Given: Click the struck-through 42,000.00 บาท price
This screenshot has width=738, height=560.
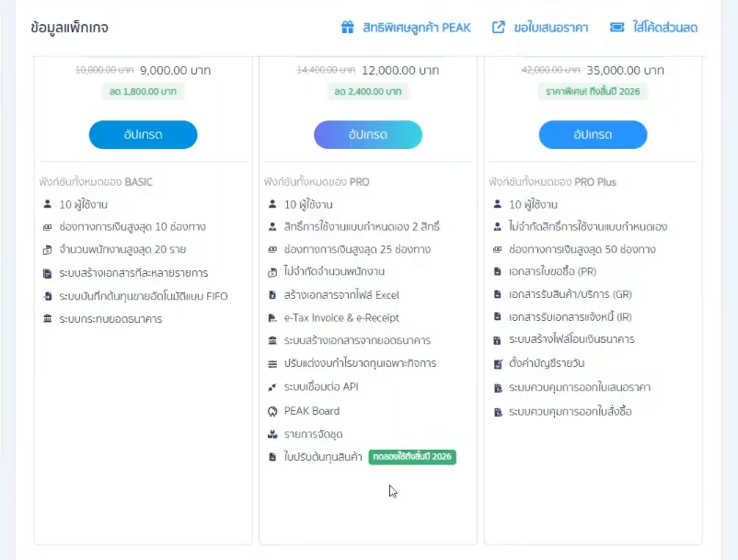Looking at the screenshot, I should click(550, 70).
